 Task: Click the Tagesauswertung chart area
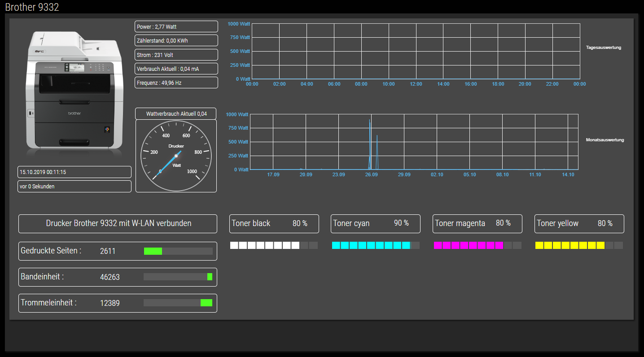coord(416,51)
